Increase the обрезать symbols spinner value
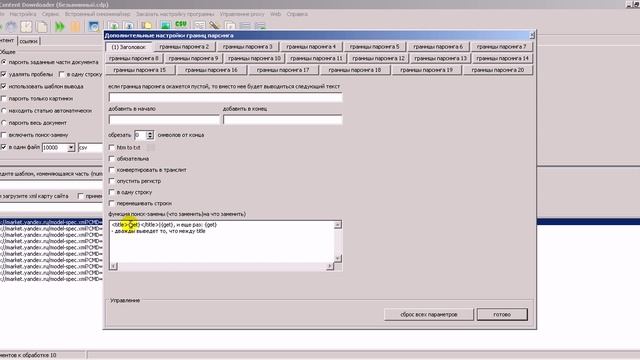The image size is (640, 360). (x=150, y=133)
